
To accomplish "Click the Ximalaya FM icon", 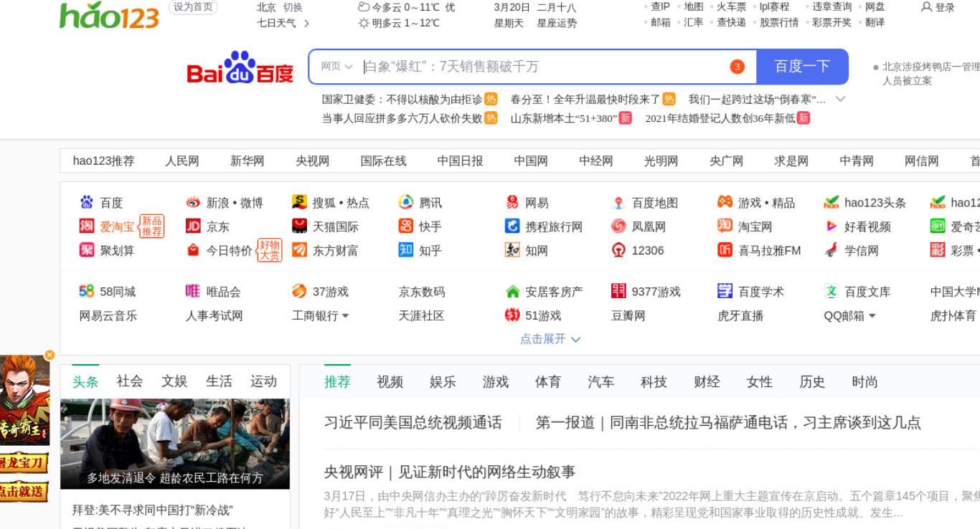I will [725, 250].
